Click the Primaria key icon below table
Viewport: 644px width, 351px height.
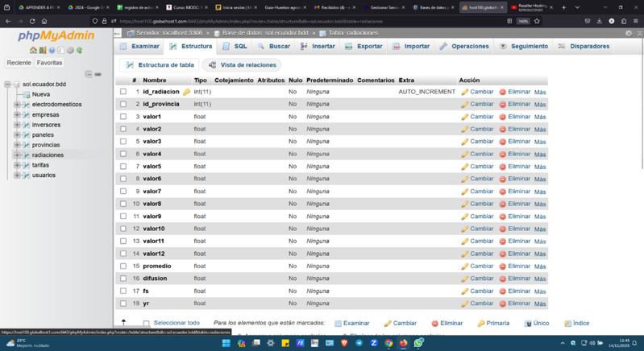coord(481,324)
